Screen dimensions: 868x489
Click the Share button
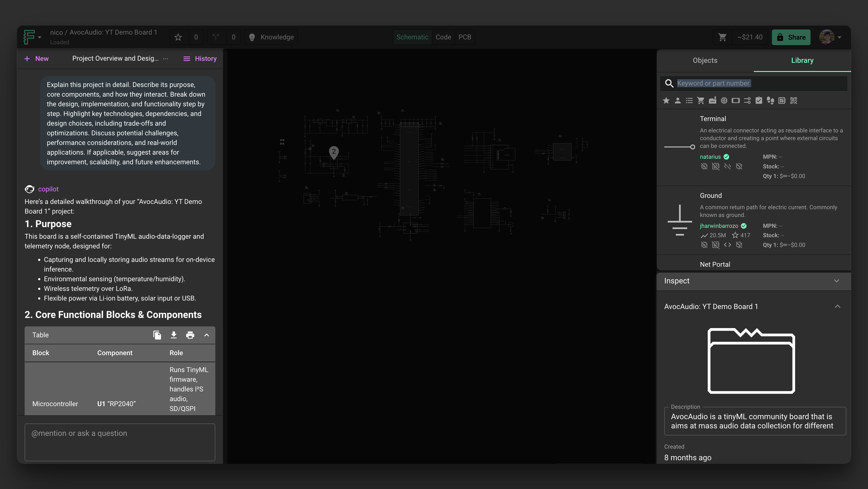(x=791, y=37)
